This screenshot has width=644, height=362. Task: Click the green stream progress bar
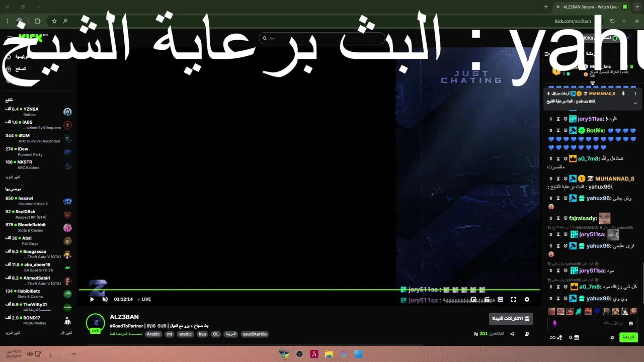point(309,290)
